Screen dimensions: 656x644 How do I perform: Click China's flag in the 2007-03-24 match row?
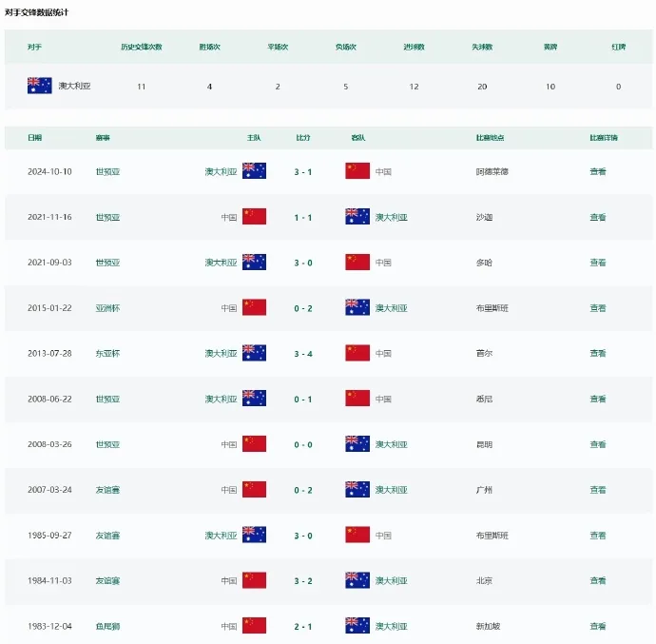point(255,490)
